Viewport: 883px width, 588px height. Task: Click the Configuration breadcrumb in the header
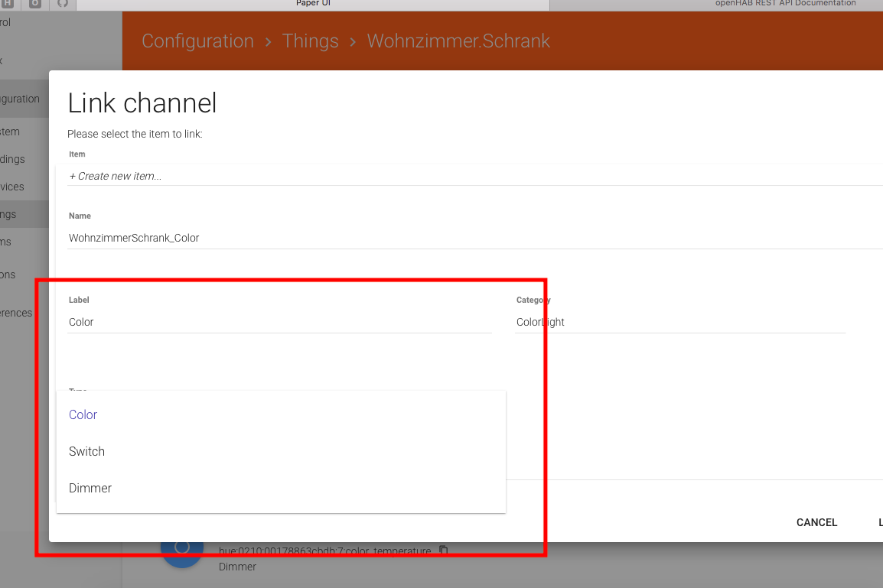[197, 41]
